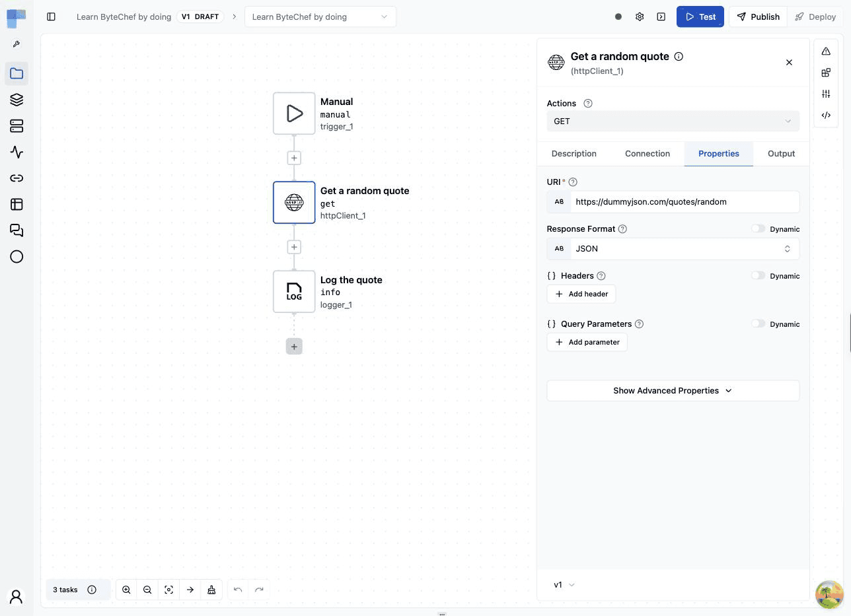Click help icon beside Actions label
Image resolution: width=851 pixels, height=616 pixels.
coord(588,103)
